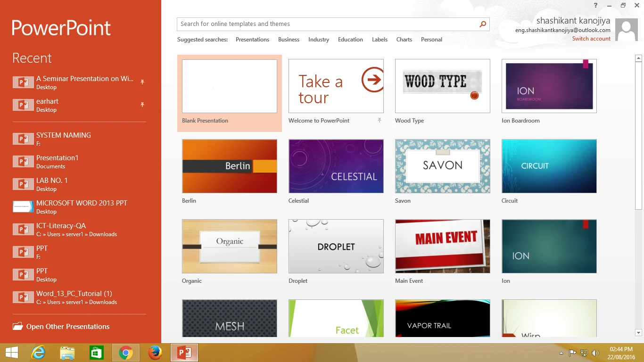
Task: Open File Explorer in the taskbar
Action: click(x=67, y=353)
